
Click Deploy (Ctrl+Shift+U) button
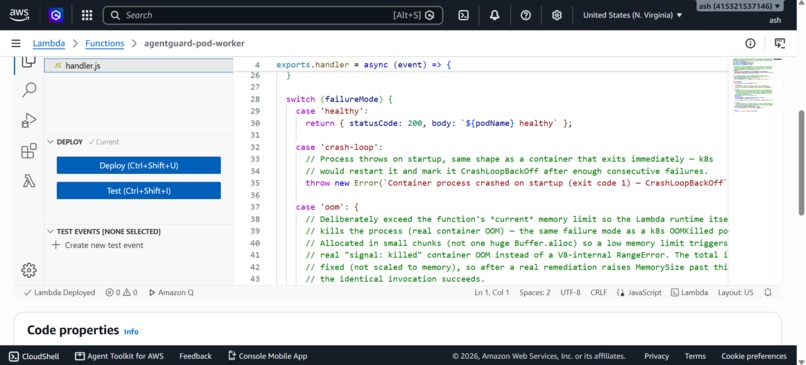[139, 166]
